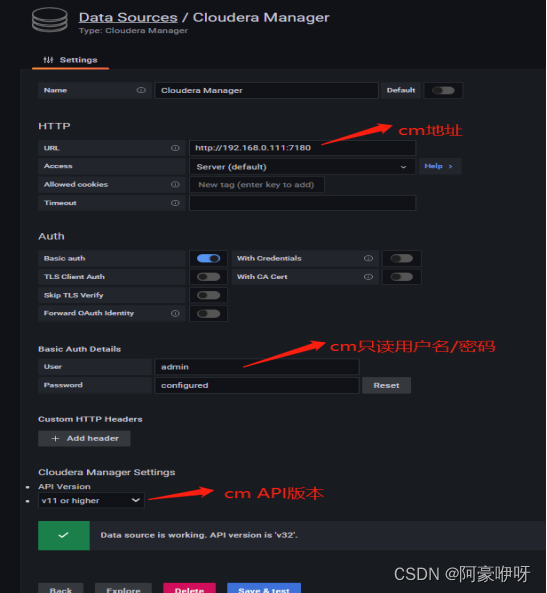Click the Allowed cookies tag input
The width and height of the screenshot is (547, 593).
click(x=256, y=185)
